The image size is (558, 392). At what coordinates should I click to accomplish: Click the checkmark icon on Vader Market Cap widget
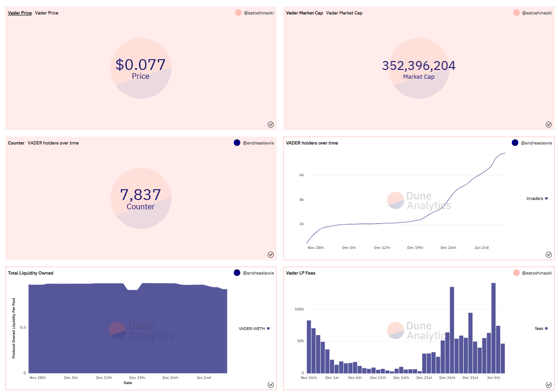[549, 124]
